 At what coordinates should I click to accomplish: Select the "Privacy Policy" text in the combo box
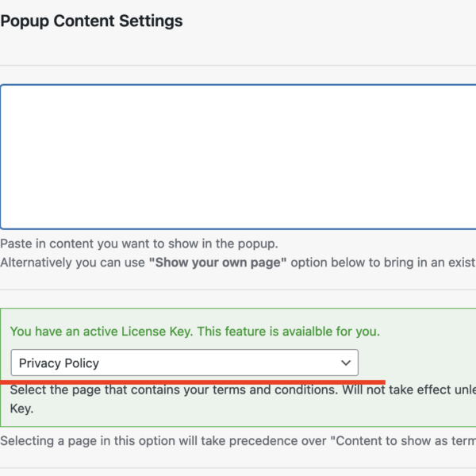pos(59,363)
